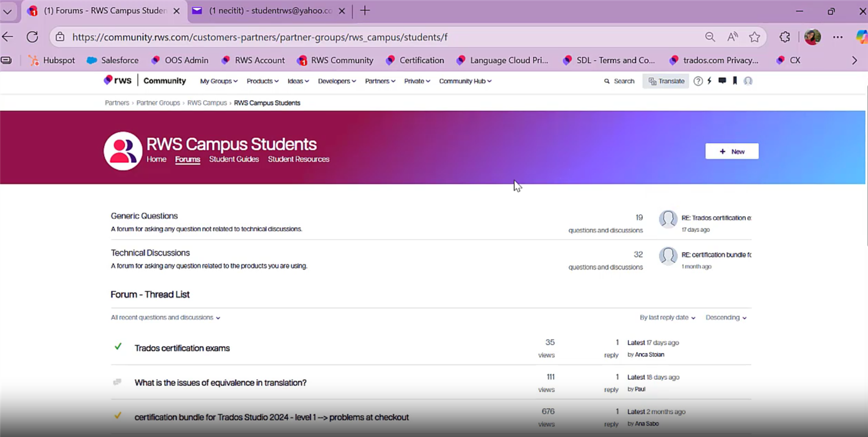
Task: Click the zoom out magnifier in address bar
Action: point(710,37)
